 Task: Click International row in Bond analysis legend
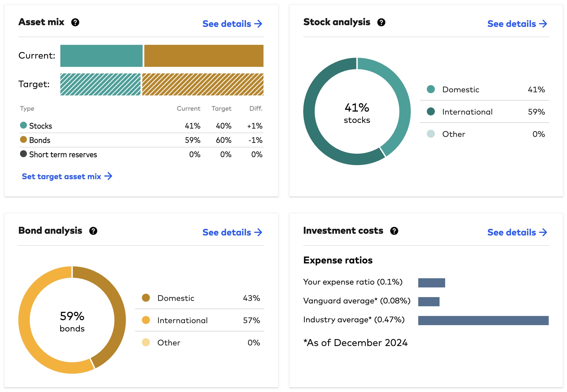coord(200,320)
